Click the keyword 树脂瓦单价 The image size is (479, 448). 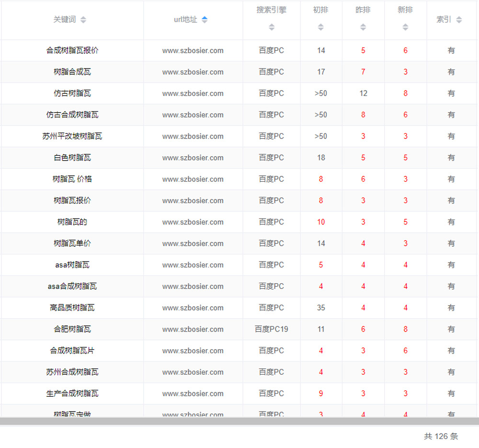[72, 243]
